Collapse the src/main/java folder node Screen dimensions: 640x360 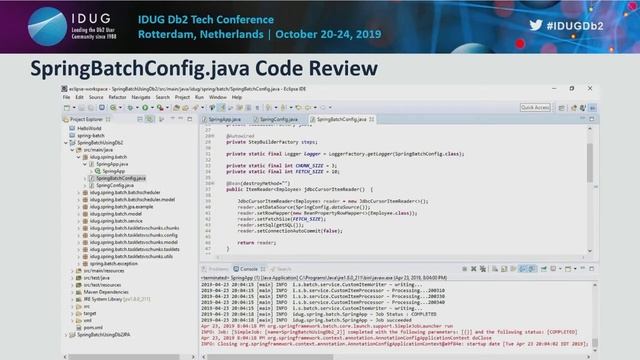coord(73,150)
